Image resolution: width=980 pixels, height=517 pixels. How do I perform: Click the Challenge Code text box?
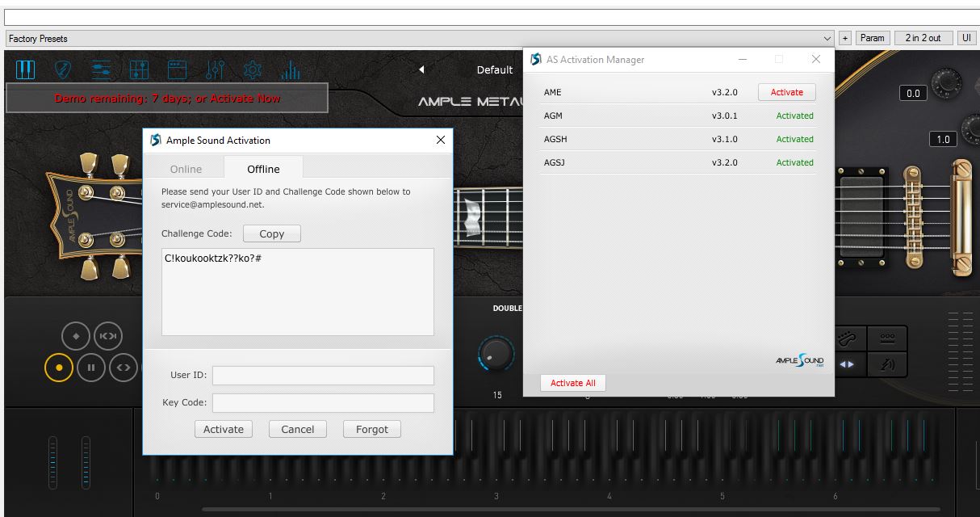[x=298, y=292]
